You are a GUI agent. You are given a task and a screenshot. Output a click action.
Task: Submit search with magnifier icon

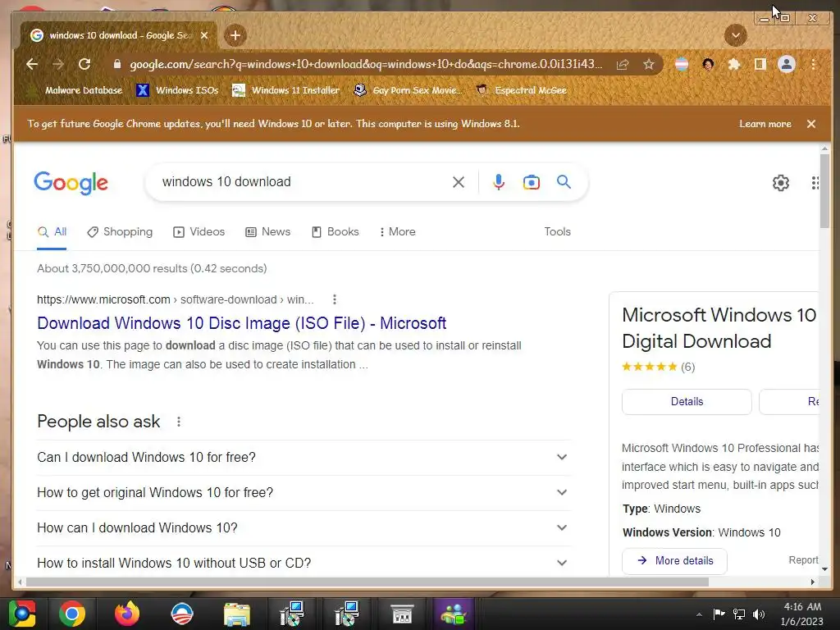click(564, 181)
